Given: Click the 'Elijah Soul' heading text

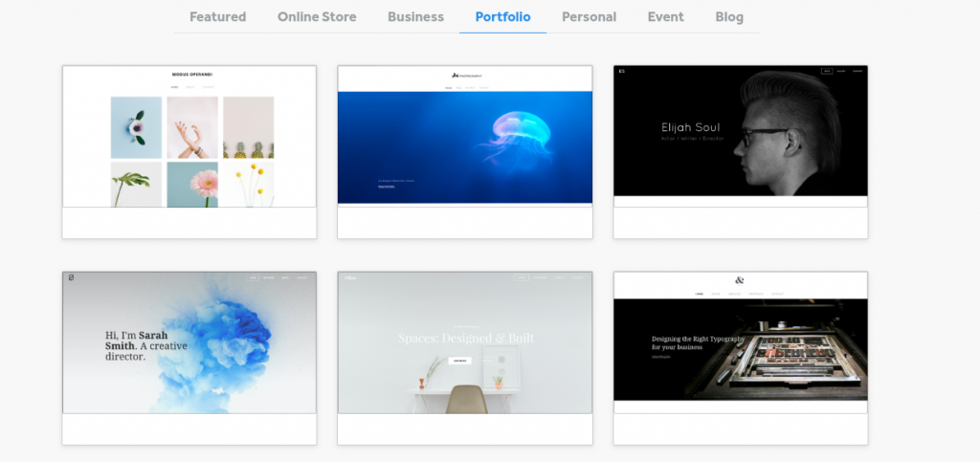Looking at the screenshot, I should 691,127.
